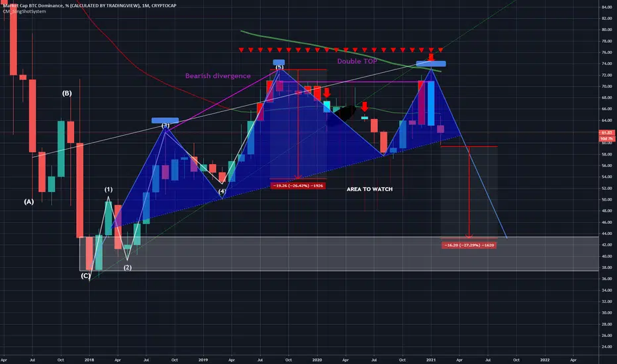Click the Elliott wave label (1)

[x=109, y=190]
